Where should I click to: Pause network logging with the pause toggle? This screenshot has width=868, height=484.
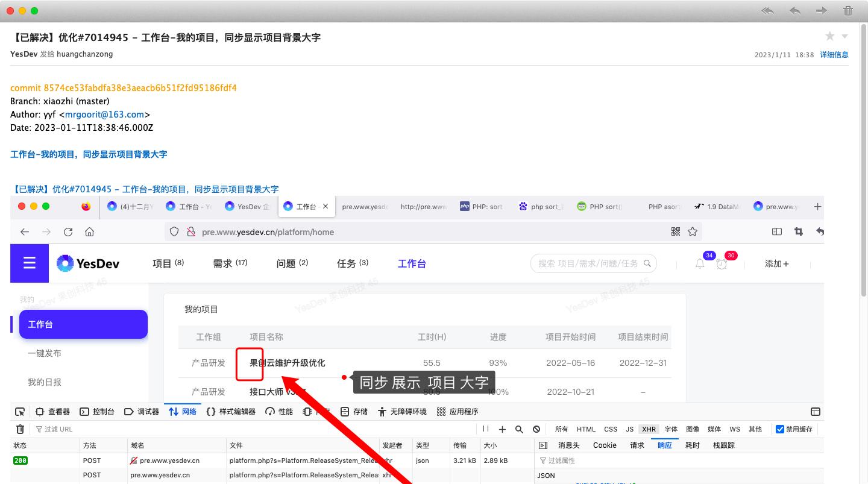coord(486,429)
